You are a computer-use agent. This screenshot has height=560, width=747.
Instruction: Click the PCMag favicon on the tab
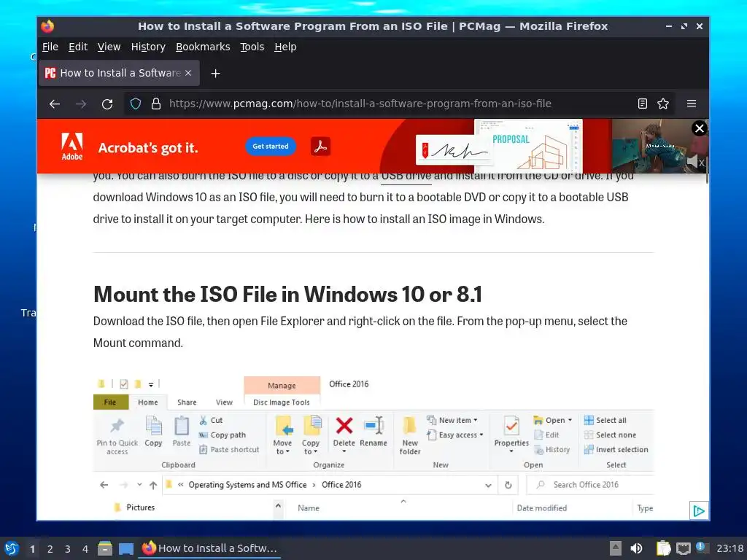pyautogui.click(x=50, y=73)
